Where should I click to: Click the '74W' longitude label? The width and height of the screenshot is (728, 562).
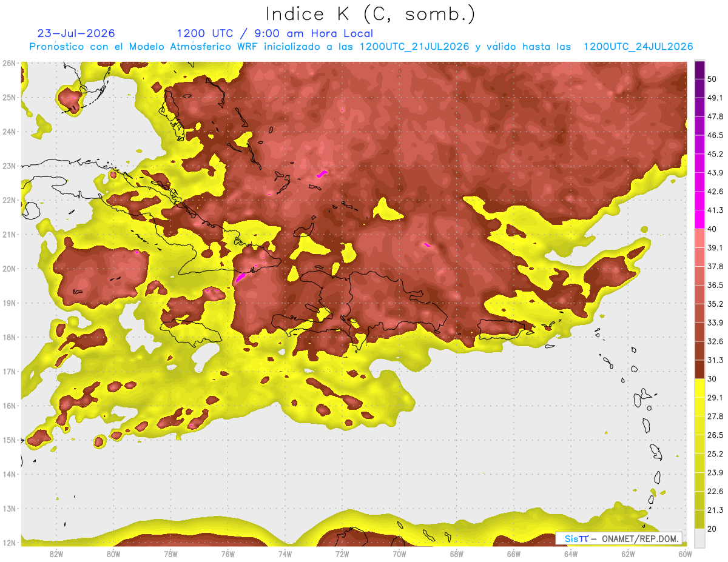285,554
